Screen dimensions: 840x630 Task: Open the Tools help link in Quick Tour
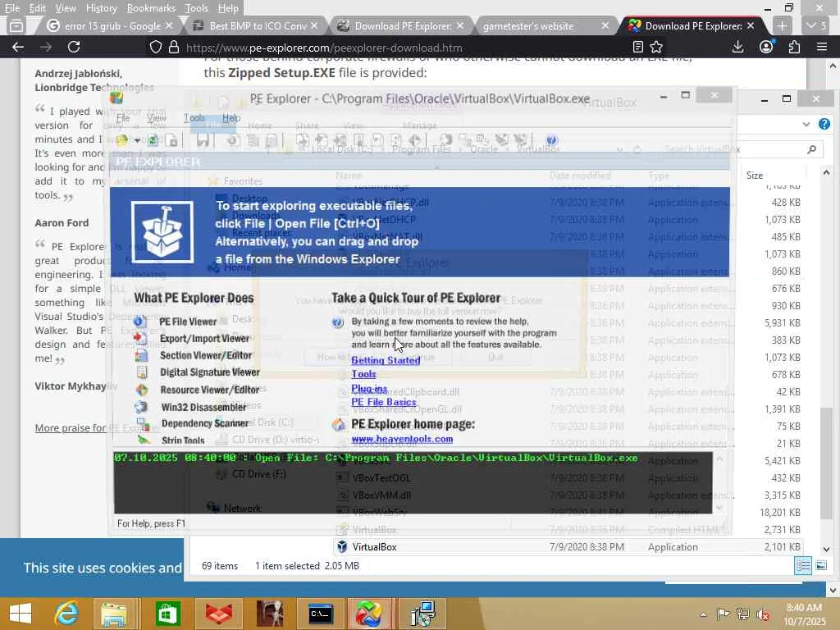click(363, 374)
